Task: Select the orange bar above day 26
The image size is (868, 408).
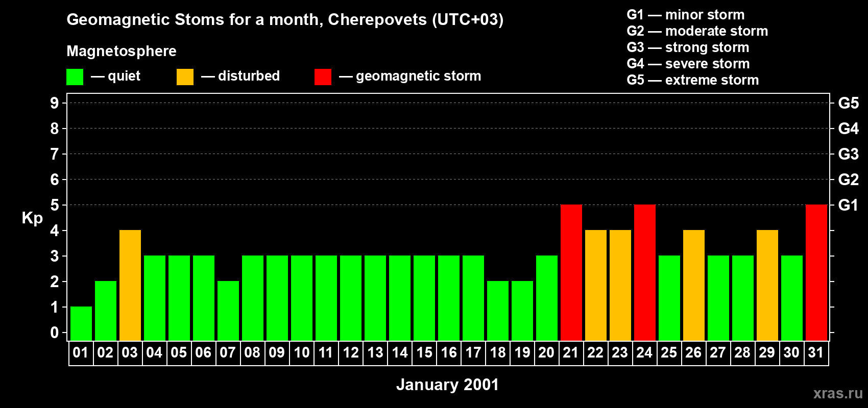Action: tap(693, 285)
